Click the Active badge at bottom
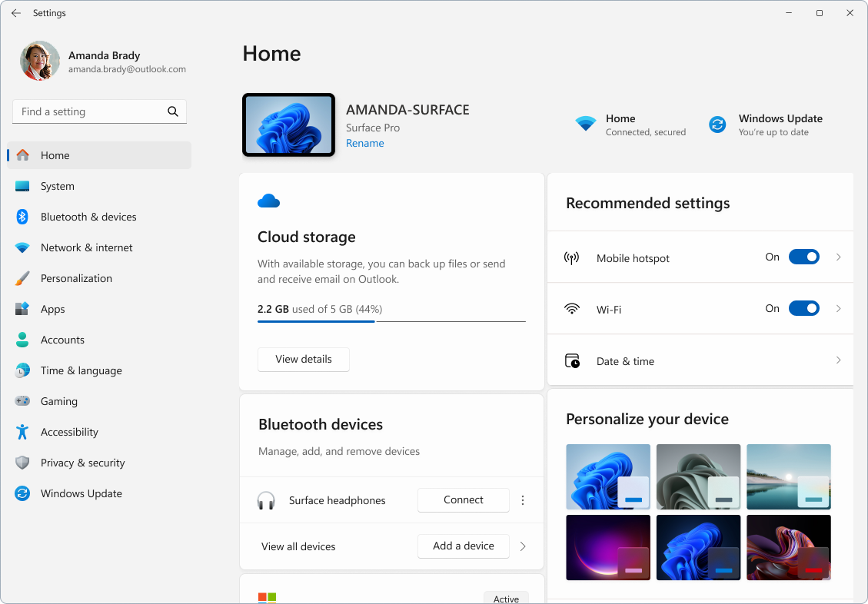 [506, 598]
